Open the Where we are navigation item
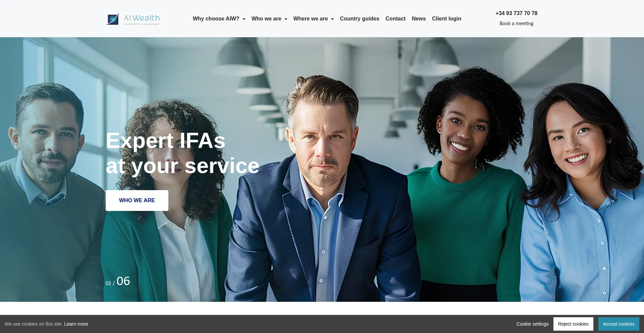644x333 pixels. [x=311, y=19]
